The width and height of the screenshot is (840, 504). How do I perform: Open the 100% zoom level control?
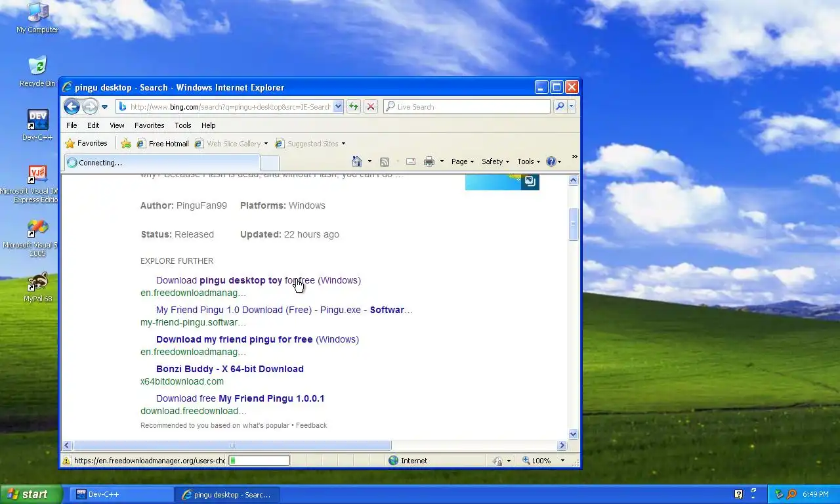(543, 461)
